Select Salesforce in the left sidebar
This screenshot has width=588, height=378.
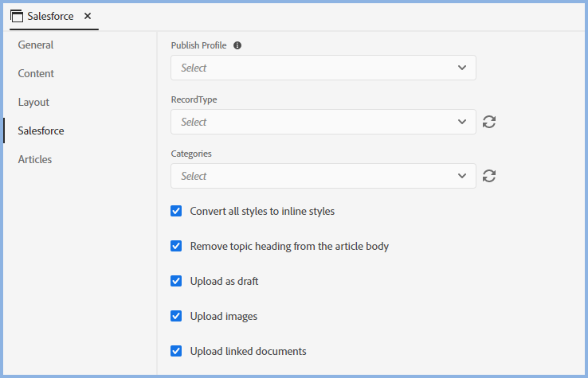pos(41,131)
